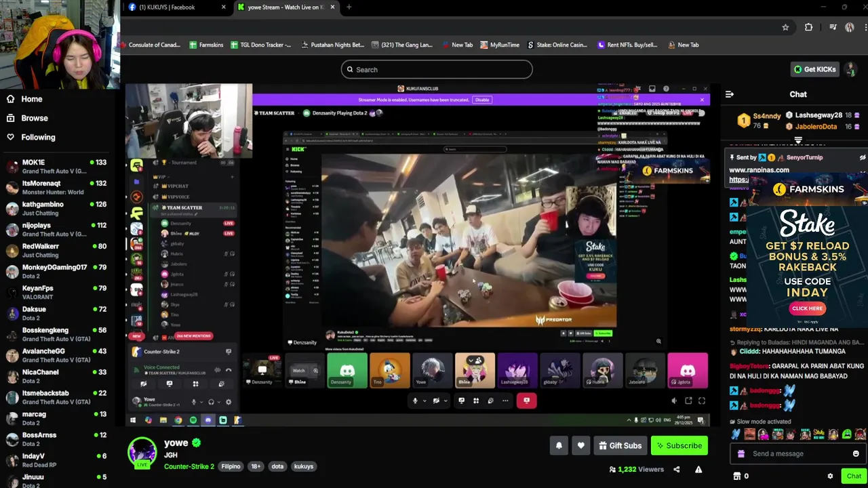Click Chrome icon in streamed taskbar
The image size is (868, 488).
tap(178, 420)
